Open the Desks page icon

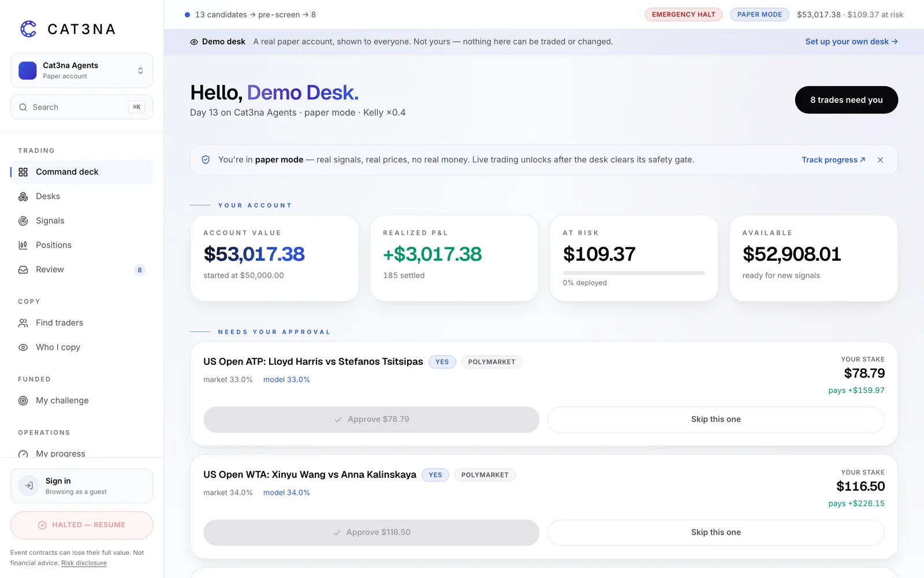(x=23, y=197)
